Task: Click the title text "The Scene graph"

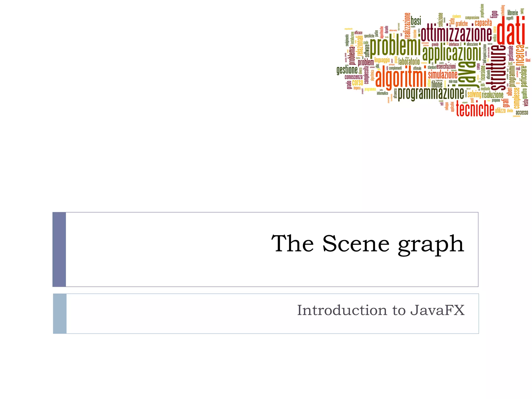Action: 367,244
